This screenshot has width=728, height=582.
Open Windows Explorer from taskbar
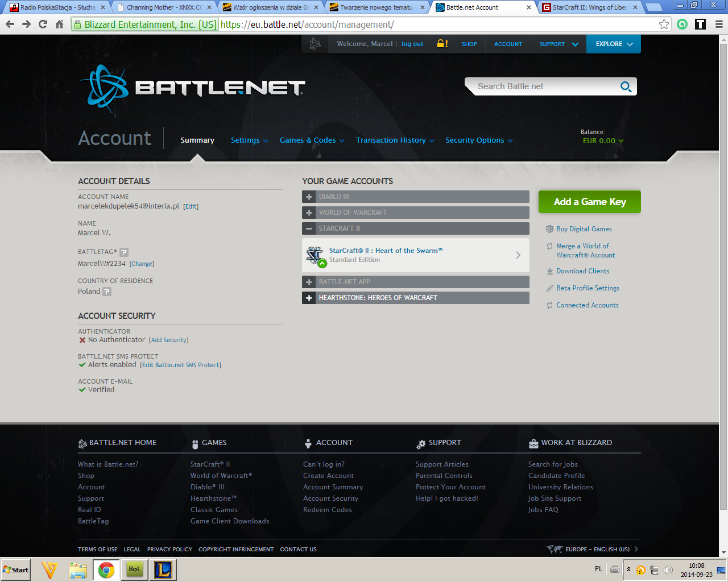click(x=78, y=570)
